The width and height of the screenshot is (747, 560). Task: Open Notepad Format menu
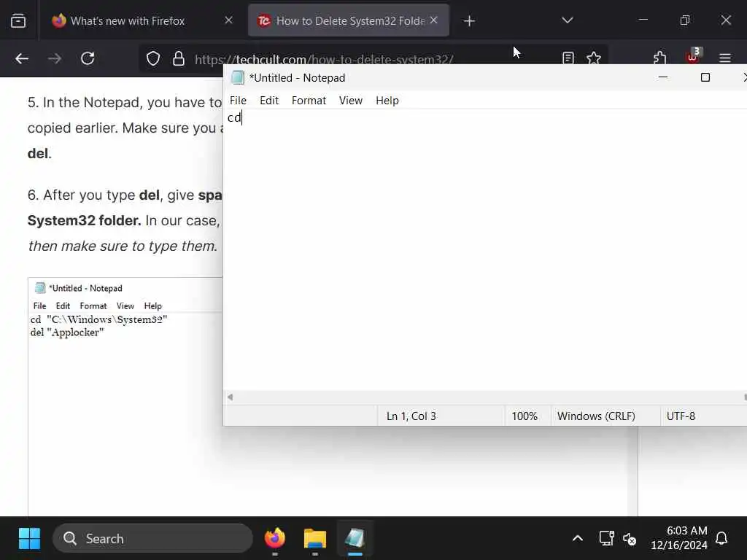pos(309,101)
